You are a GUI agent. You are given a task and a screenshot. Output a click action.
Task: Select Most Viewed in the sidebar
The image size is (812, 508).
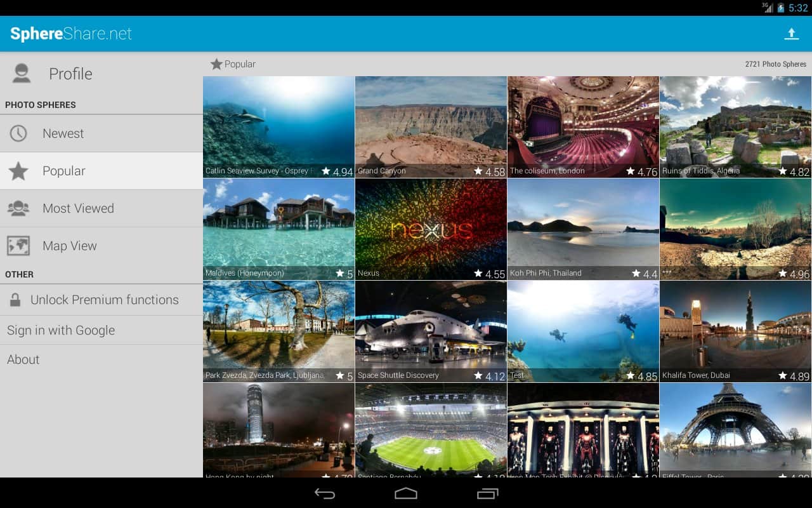tap(78, 208)
